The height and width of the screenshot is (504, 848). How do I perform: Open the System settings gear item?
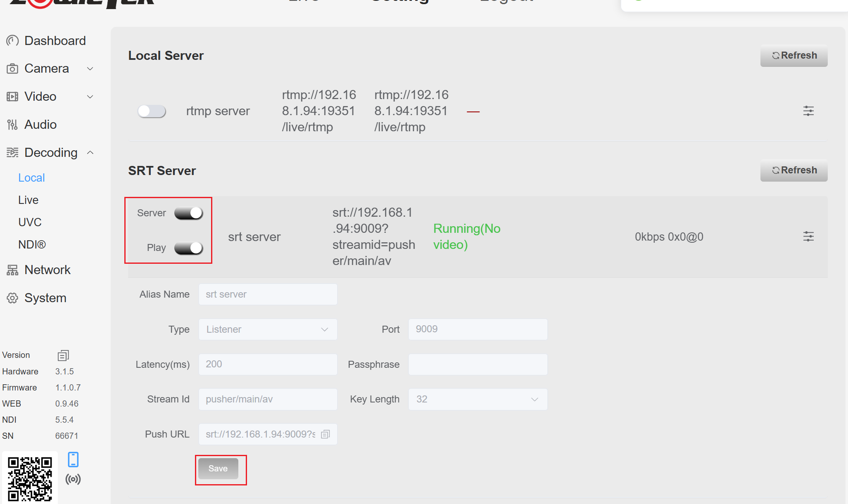click(x=45, y=298)
